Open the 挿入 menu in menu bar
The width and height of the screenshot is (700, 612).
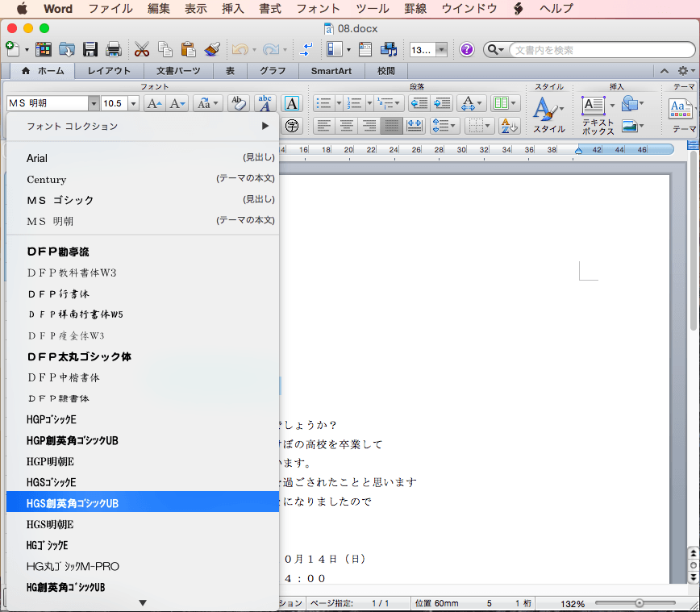click(232, 9)
